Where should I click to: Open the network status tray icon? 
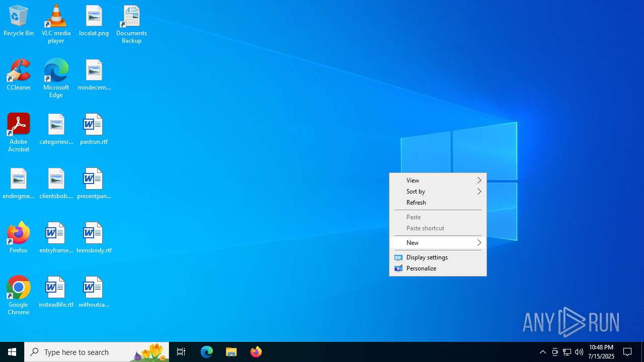[567, 352]
